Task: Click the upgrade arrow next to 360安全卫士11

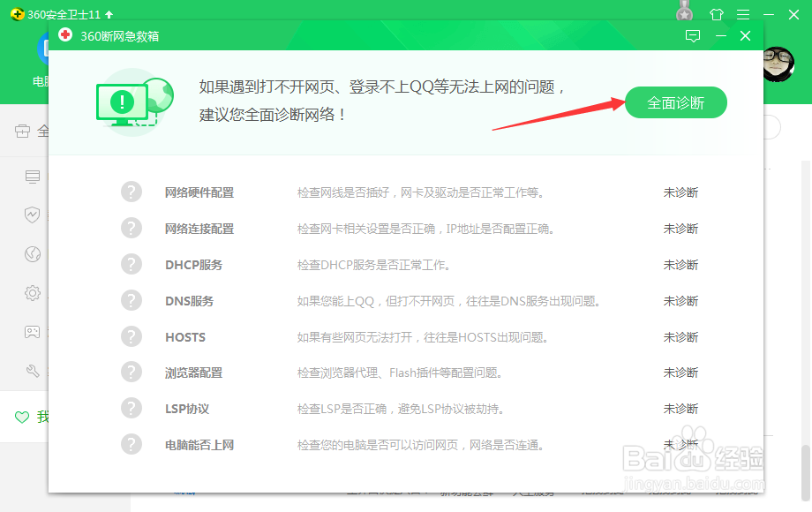Action: pos(109,13)
